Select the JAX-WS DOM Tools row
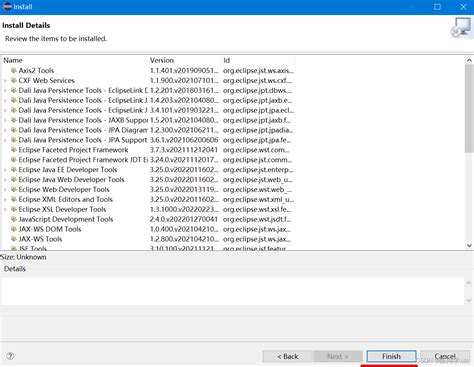Image resolution: width=474 pixels, height=367 pixels. (50, 229)
